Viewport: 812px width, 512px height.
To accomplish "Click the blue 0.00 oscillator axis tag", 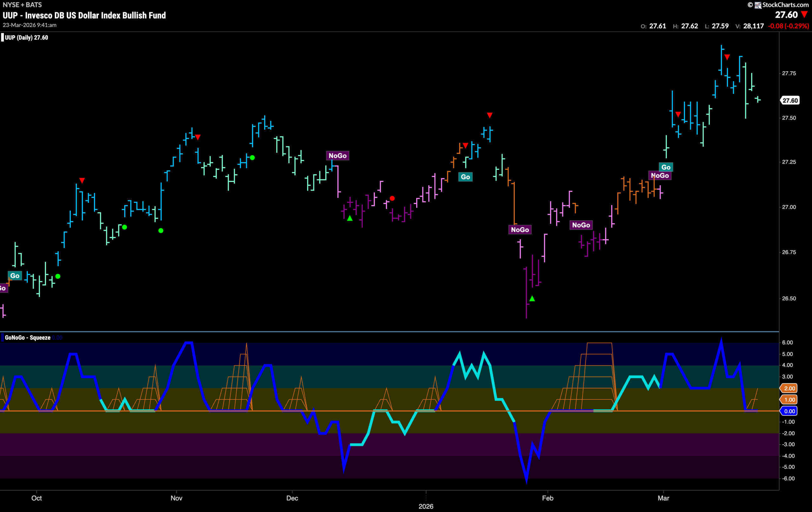I will tap(789, 411).
